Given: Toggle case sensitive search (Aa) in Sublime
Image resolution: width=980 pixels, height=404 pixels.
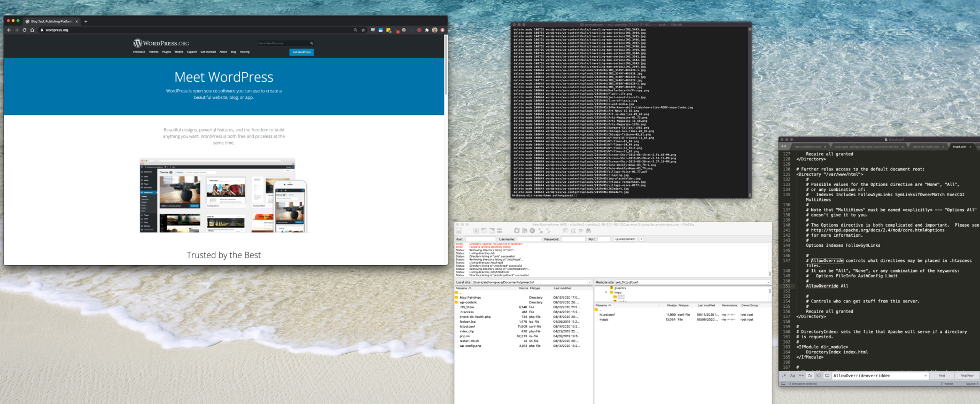Looking at the screenshot, I should pos(792,376).
